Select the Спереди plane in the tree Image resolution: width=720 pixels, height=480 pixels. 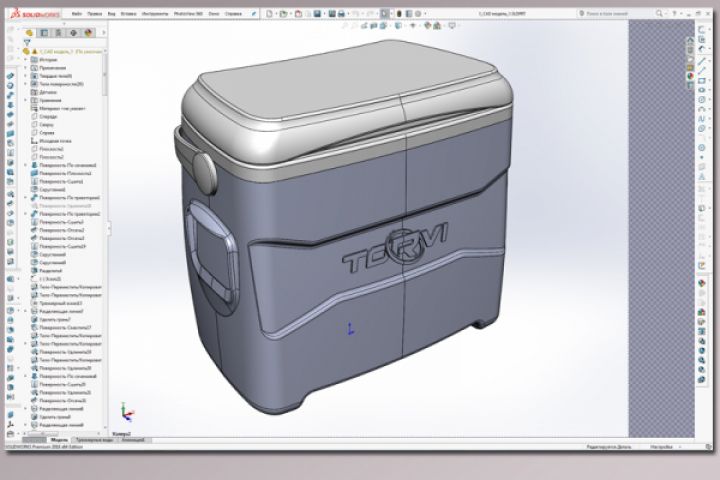(x=44, y=117)
